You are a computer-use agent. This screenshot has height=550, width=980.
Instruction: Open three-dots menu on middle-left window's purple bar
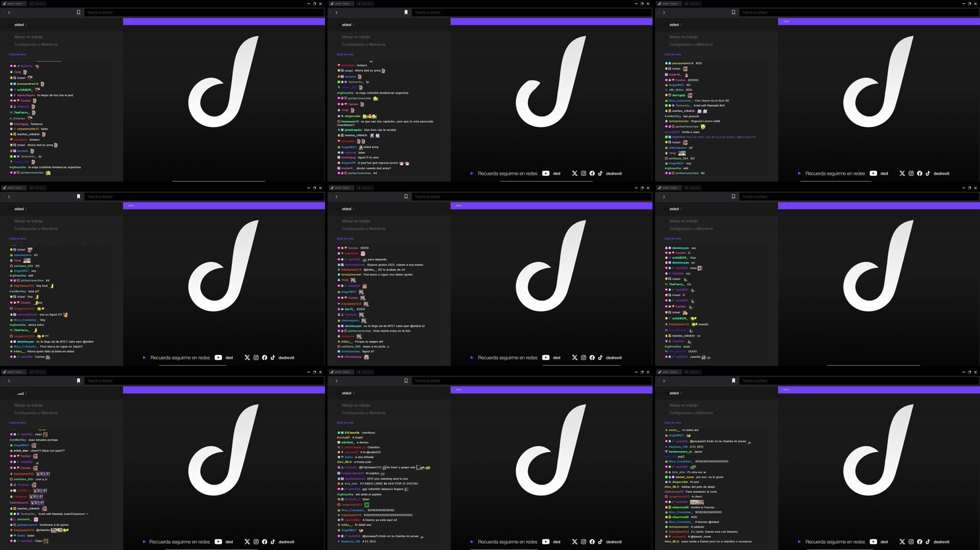[131, 206]
